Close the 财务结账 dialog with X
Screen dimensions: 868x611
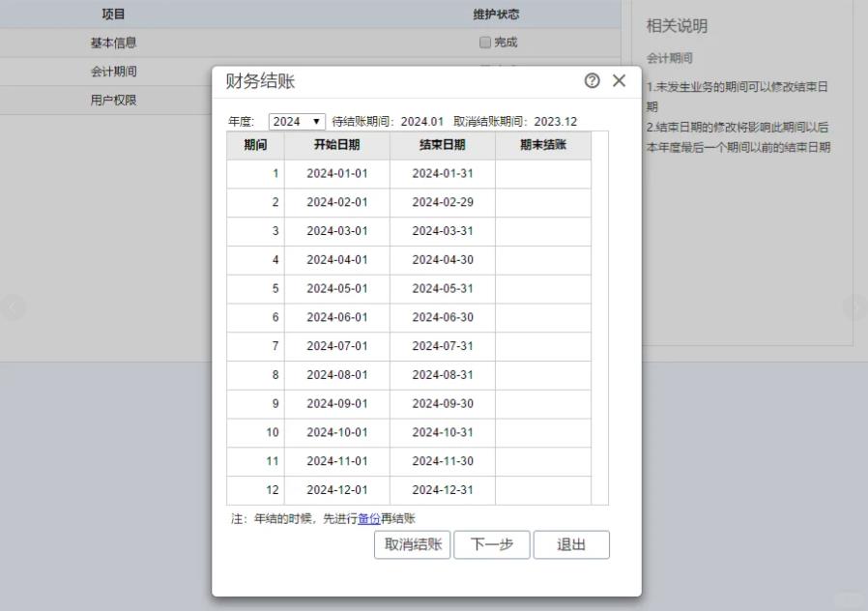[620, 81]
